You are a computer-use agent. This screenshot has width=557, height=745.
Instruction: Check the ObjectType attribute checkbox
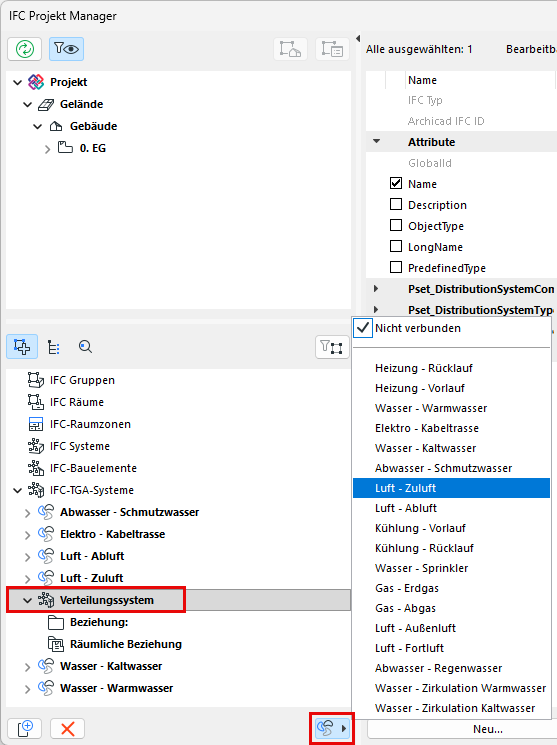(x=396, y=225)
